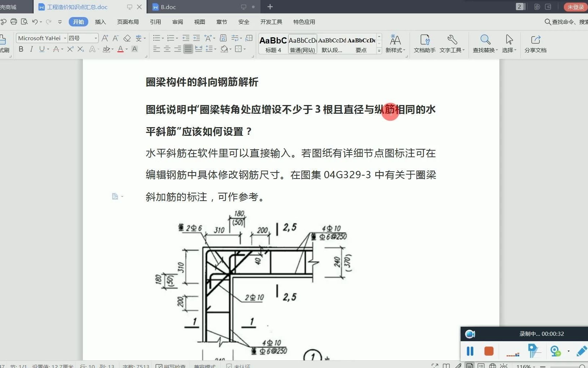The image size is (588, 368).
Task: Open the 新样式 dropdown
Action: pos(395,50)
